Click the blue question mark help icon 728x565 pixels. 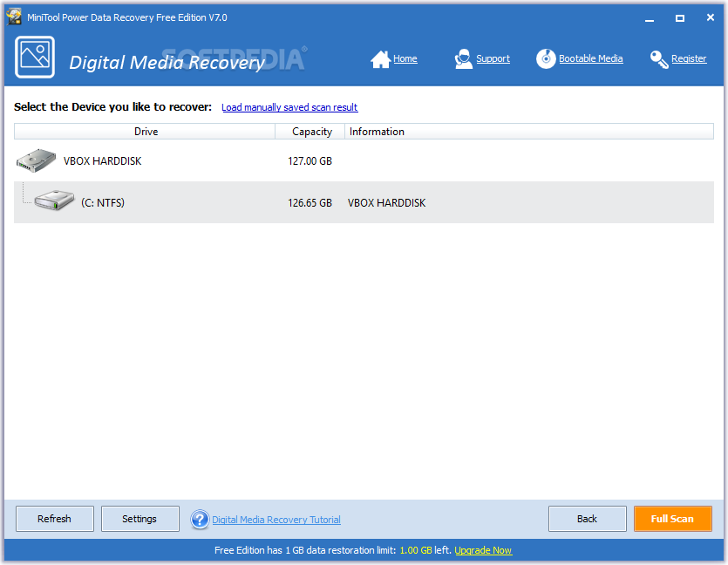tap(201, 520)
